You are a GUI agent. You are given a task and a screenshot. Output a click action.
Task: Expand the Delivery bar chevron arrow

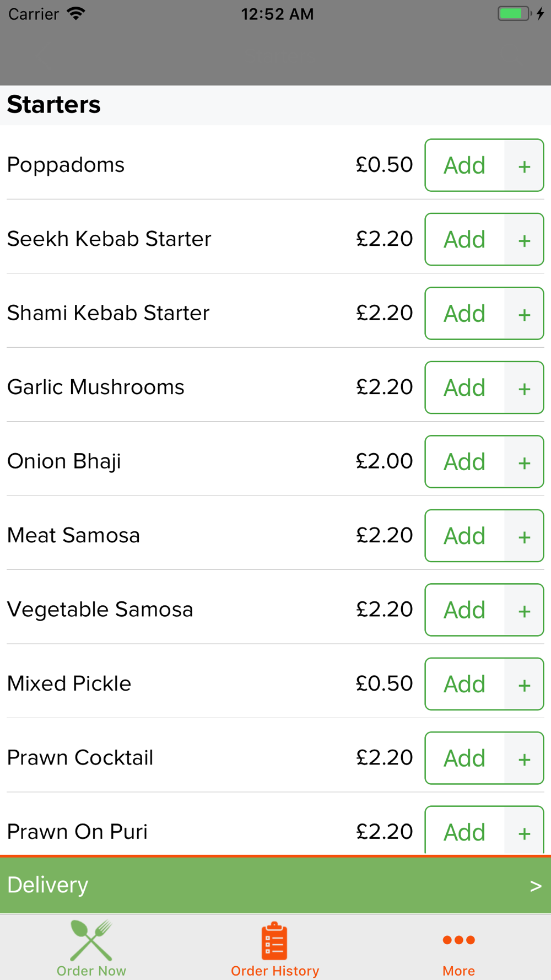tap(536, 886)
